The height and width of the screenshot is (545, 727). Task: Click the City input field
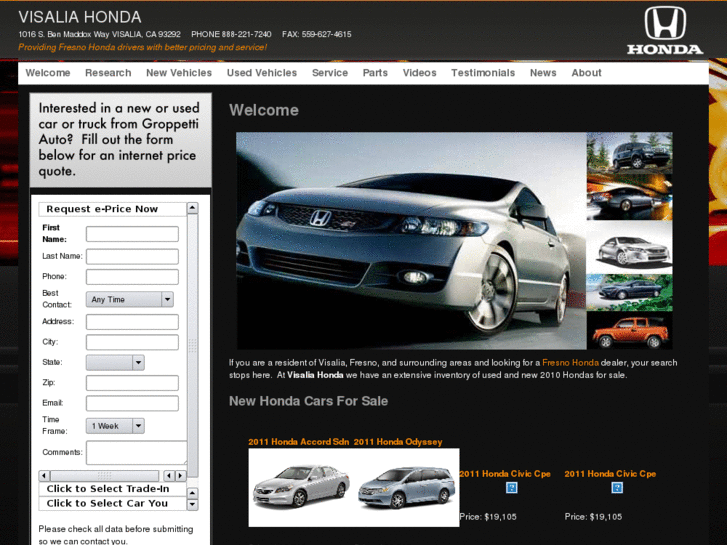pyautogui.click(x=132, y=342)
